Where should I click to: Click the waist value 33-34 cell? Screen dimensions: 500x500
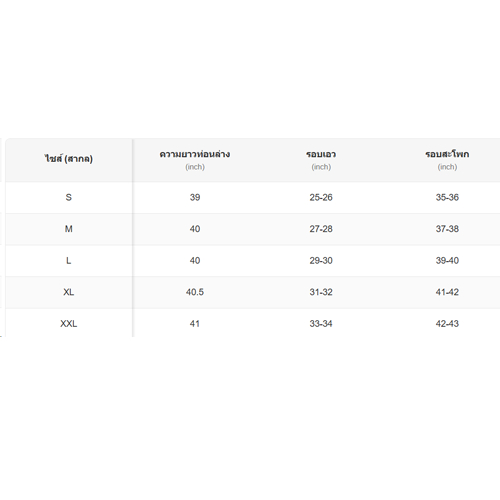point(321,324)
